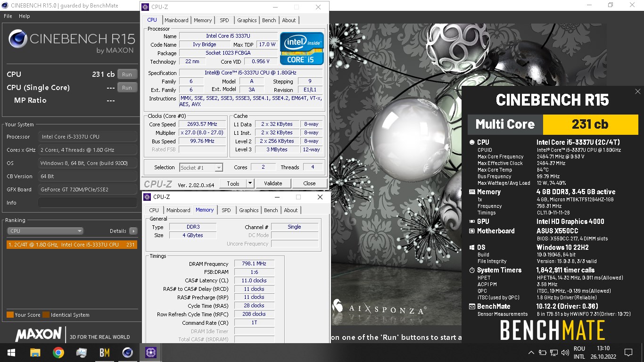Open the notification center icon

click(x=628, y=352)
